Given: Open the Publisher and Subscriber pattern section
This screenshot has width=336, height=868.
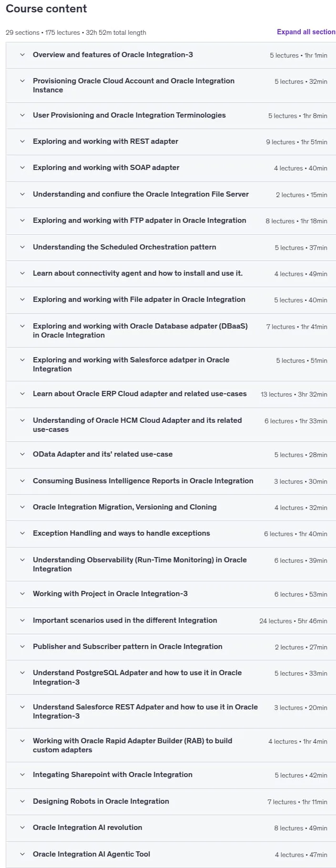Looking at the screenshot, I should (x=171, y=647).
